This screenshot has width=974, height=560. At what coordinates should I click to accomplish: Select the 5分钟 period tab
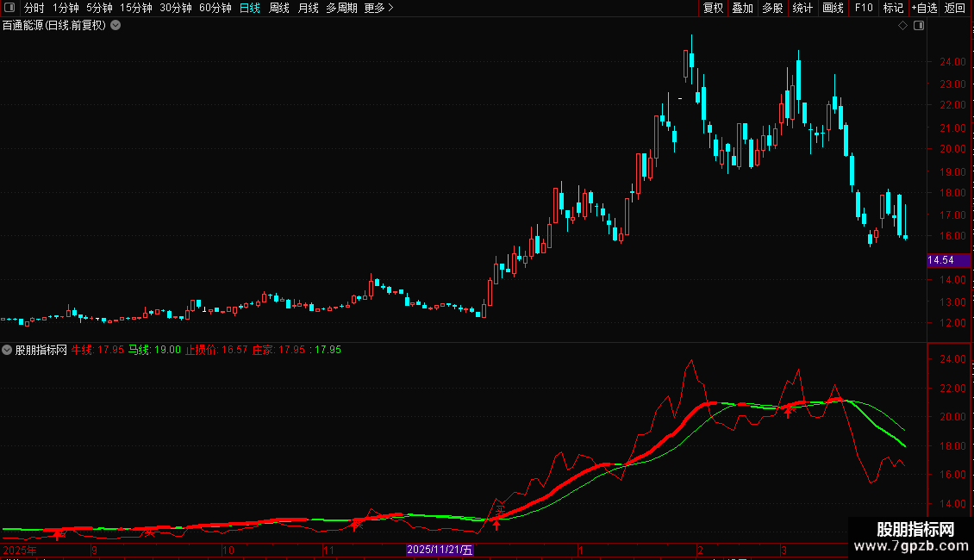pos(99,8)
